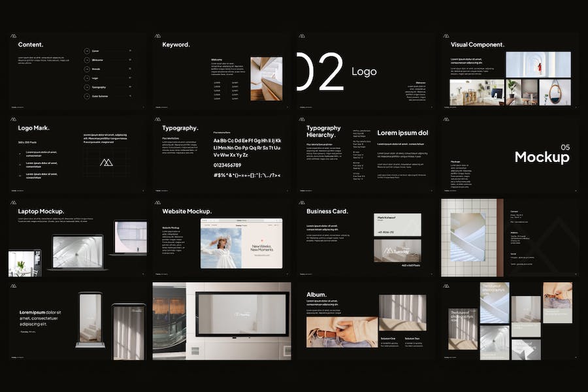
Task: Click the logo icon on the Business Card slide
Action: click(302, 203)
